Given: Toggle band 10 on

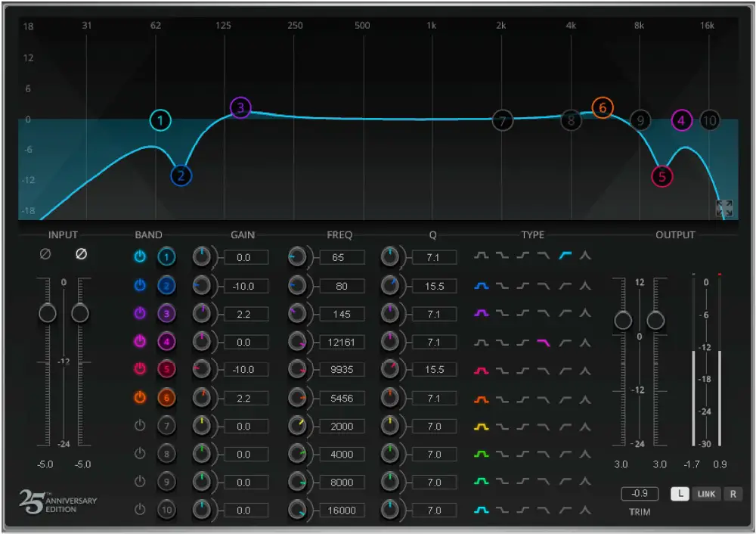Looking at the screenshot, I should pyautogui.click(x=140, y=510).
